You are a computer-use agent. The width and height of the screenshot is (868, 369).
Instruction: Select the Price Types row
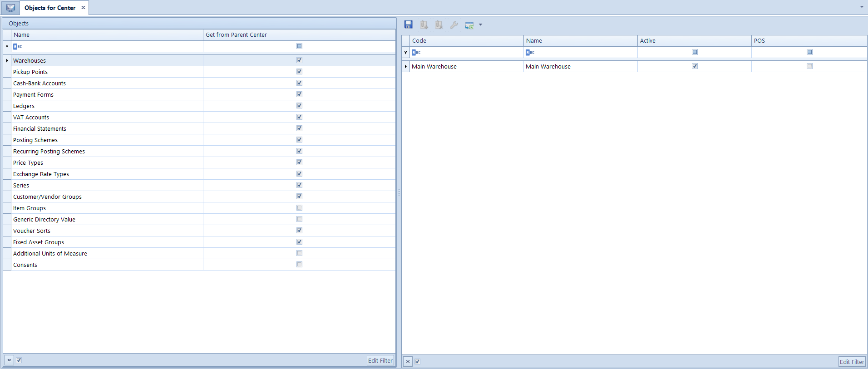coord(199,162)
